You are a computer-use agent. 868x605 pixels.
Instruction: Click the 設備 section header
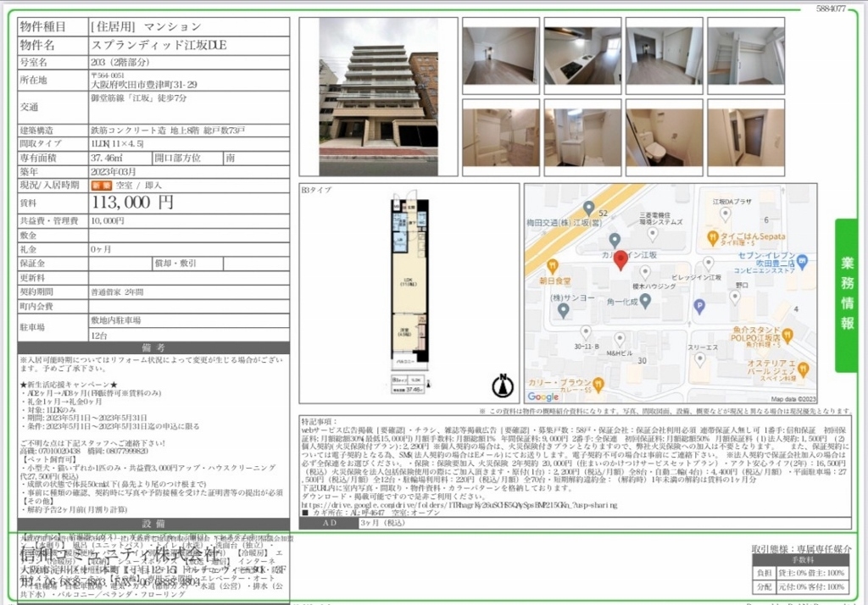pos(153,524)
